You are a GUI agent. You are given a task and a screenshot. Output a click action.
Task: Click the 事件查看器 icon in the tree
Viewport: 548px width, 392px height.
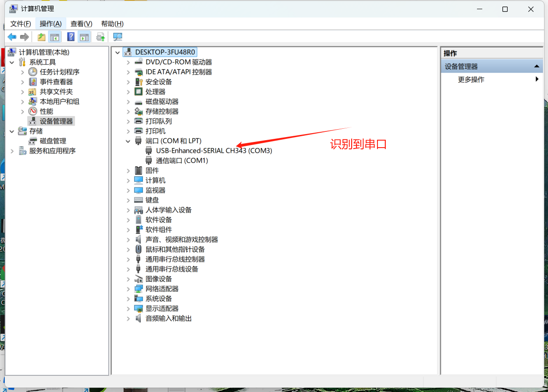click(32, 82)
